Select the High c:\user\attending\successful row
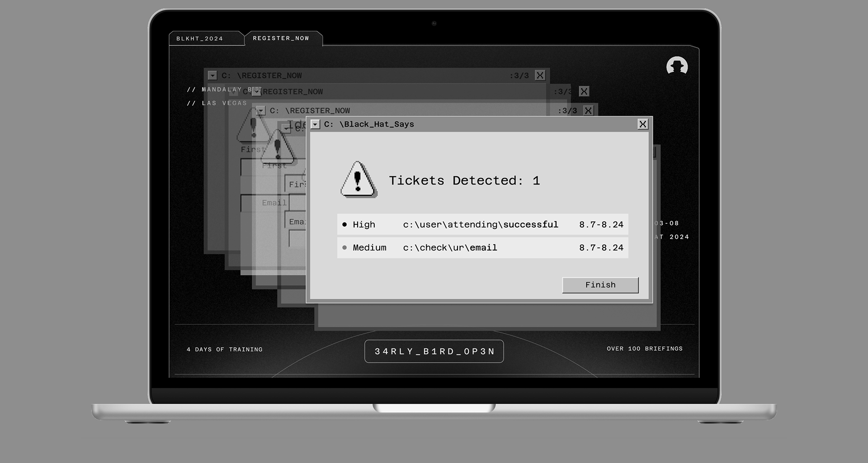 click(x=482, y=224)
